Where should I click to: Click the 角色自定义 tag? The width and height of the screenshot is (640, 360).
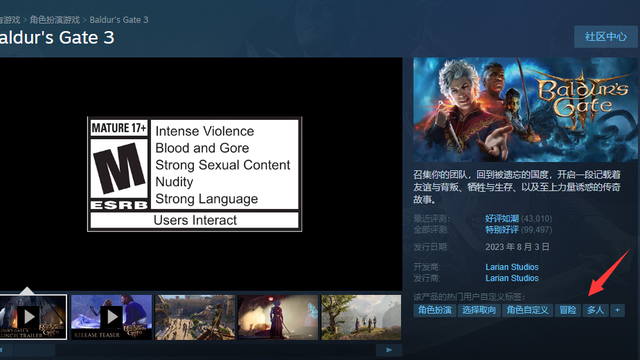coord(527,310)
